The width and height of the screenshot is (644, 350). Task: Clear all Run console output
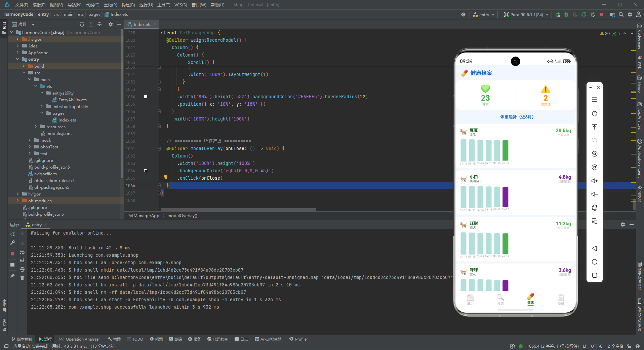(22, 278)
